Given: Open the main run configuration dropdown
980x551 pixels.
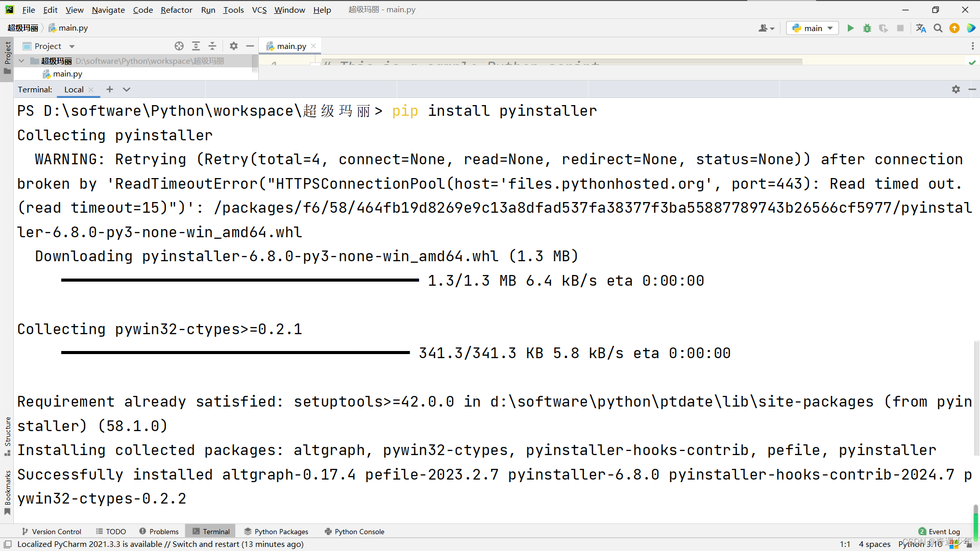Looking at the screenshot, I should tap(813, 28).
